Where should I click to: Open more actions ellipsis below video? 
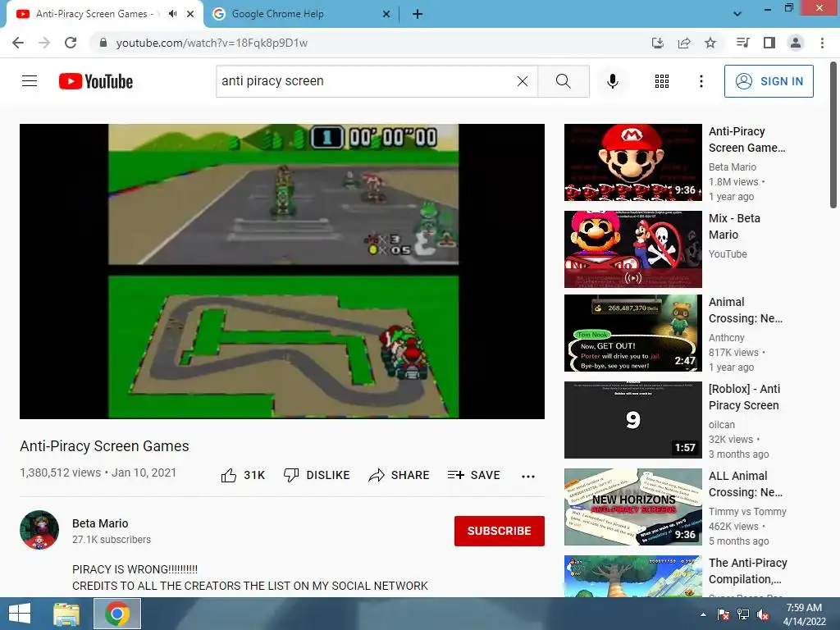coord(528,477)
